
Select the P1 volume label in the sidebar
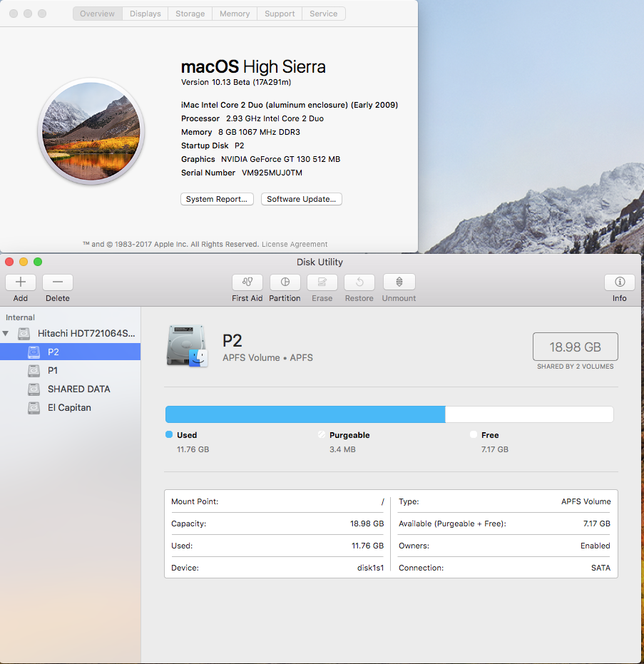(x=53, y=371)
